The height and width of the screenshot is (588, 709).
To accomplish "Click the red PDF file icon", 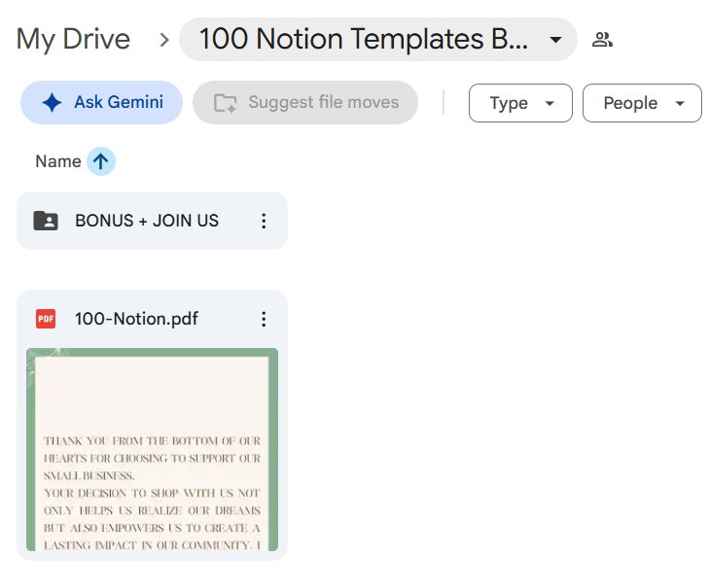I will click(x=46, y=319).
